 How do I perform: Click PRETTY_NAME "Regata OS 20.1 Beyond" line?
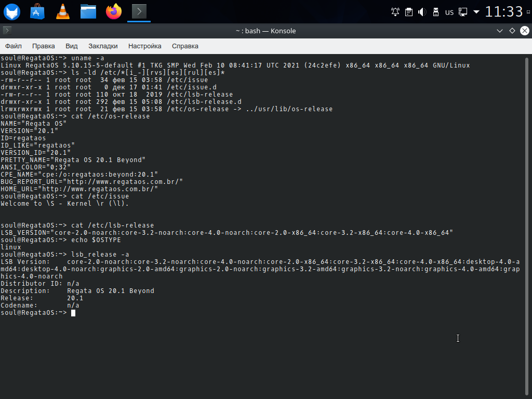[x=73, y=160]
